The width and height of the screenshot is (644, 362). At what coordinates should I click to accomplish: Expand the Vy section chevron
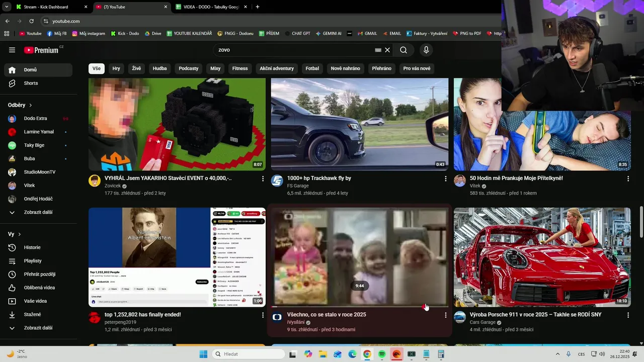20,234
